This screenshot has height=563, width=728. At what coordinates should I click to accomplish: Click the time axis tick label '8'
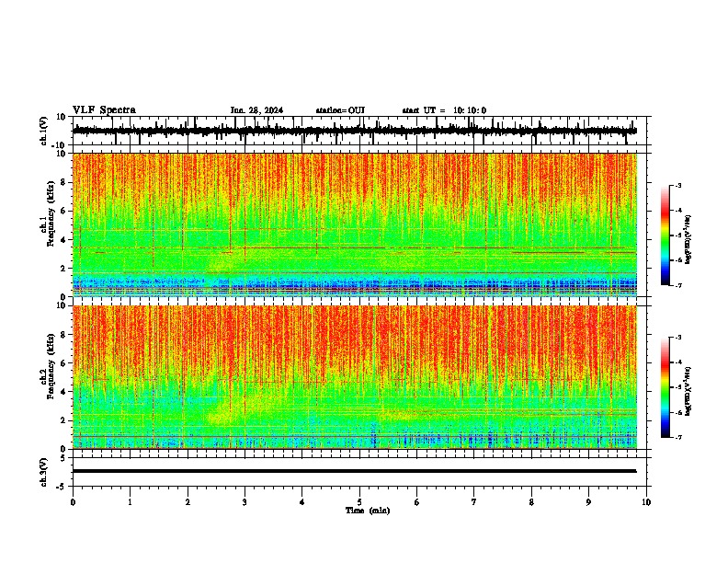pos(531,502)
